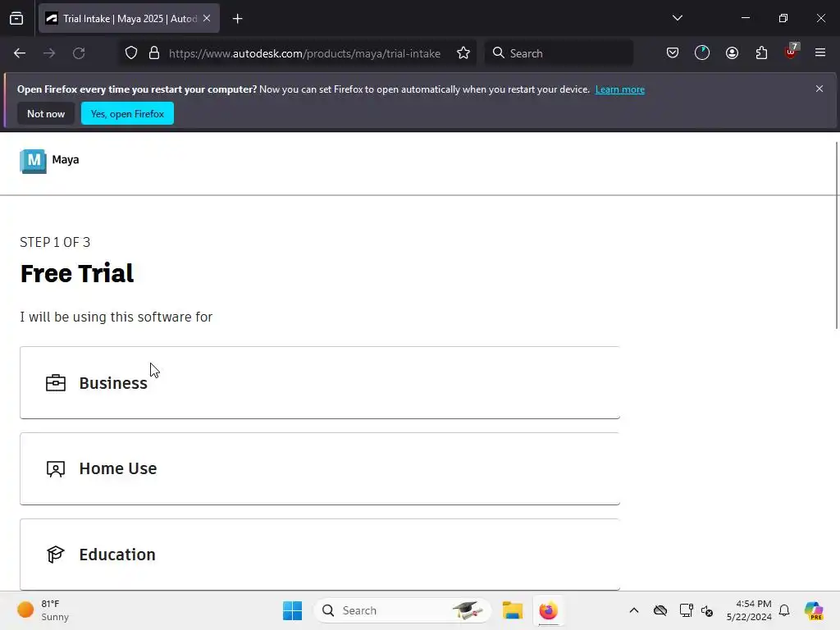Image resolution: width=840 pixels, height=630 pixels.
Task: Show hidden system tray icons chevron
Action: point(634,610)
